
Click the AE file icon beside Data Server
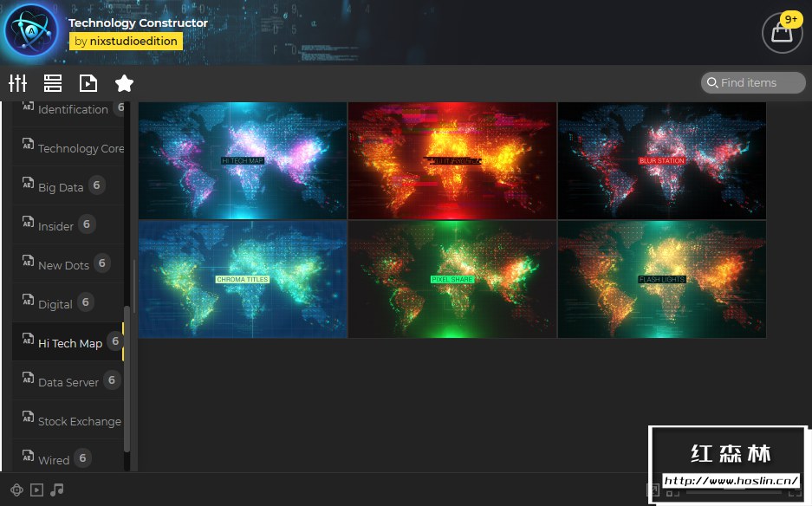click(x=28, y=378)
